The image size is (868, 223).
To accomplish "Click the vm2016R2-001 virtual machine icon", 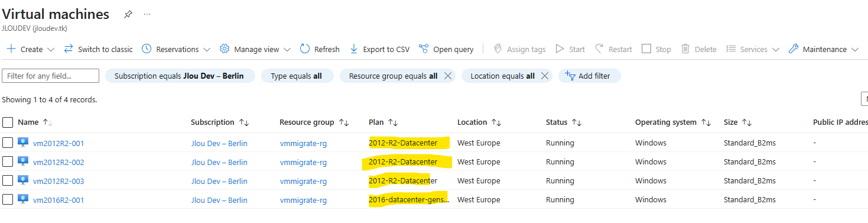I will tap(23, 199).
